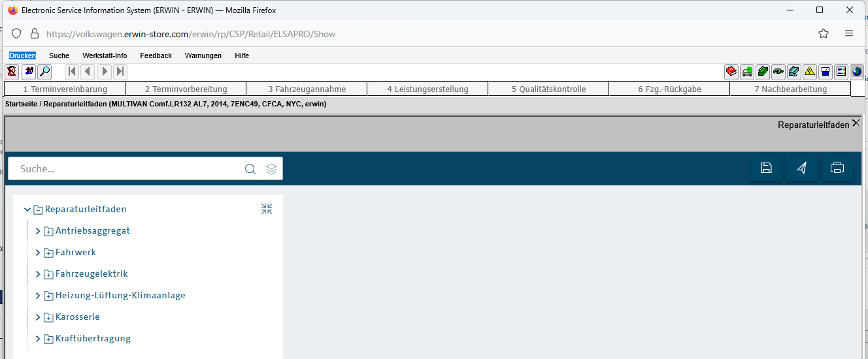This screenshot has width=868, height=359.
Task: Select the Fahrzeugelektrik tree label
Action: pos(92,274)
